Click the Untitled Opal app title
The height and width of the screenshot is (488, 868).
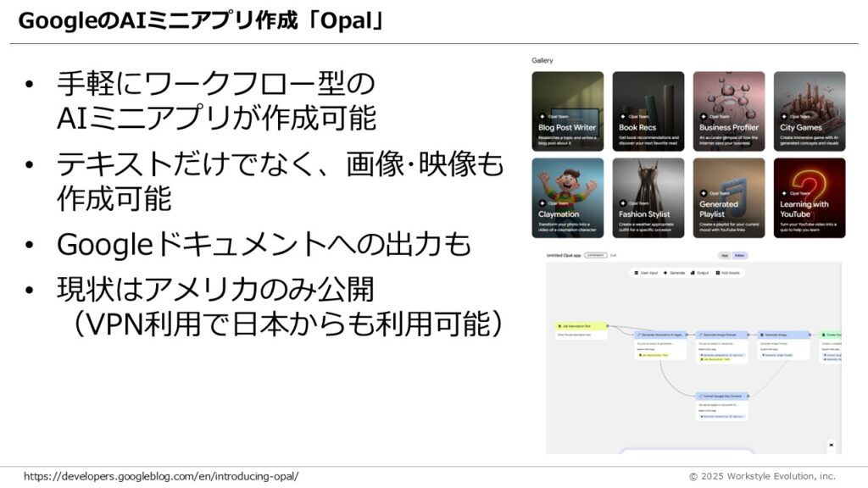point(564,256)
